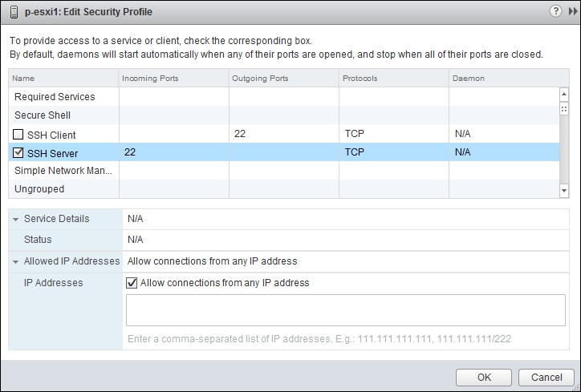Select the Secure Shell group row
Image resolution: width=581 pixels, height=392 pixels.
pyautogui.click(x=284, y=115)
